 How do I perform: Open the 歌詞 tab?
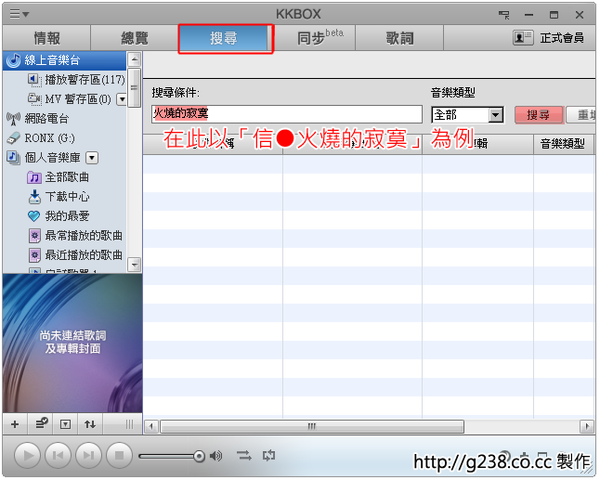pos(399,38)
